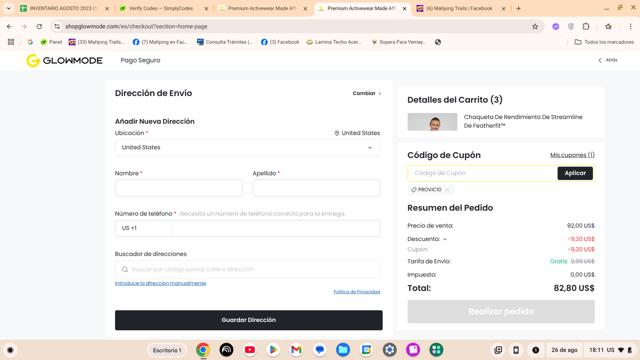Open Gmail from the shelf
Viewport: 640px width, 360px height.
(296, 350)
